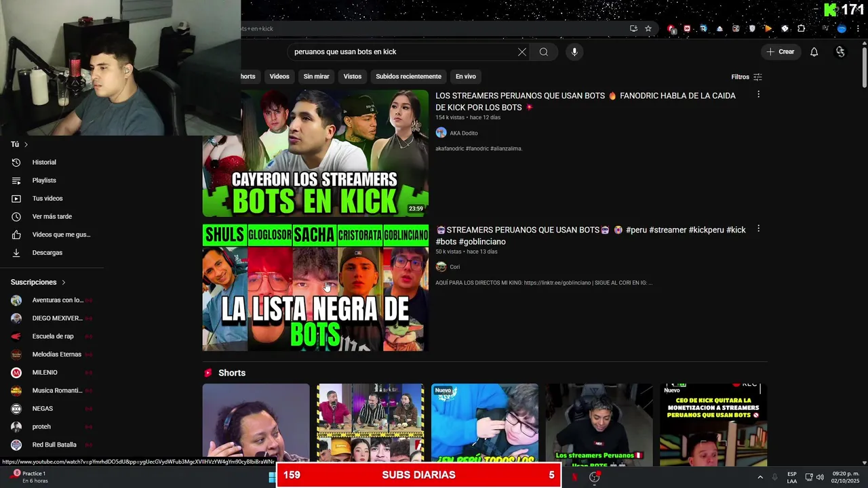Bookmark this page with the star icon
This screenshot has height=488, width=868.
648,28
